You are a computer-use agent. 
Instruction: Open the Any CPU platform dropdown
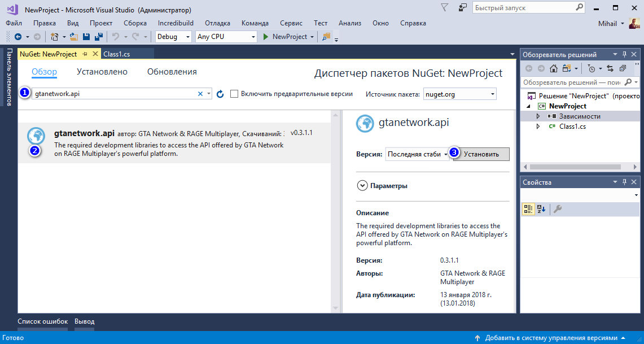coord(226,37)
